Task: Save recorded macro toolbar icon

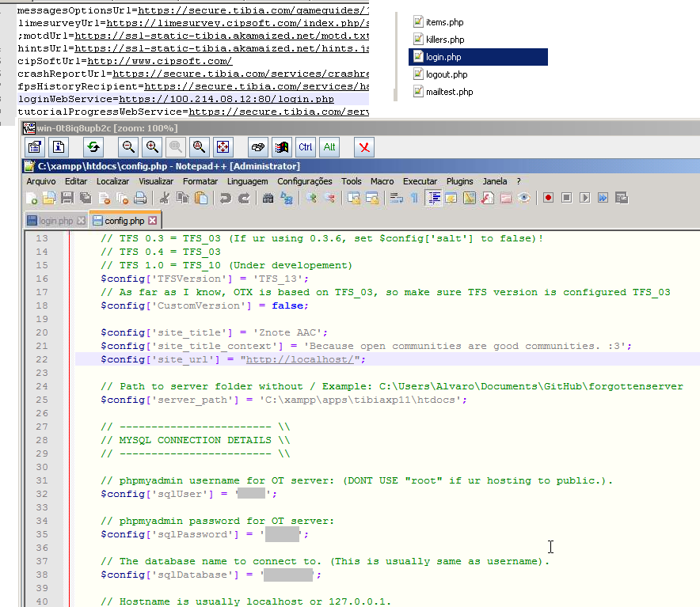Action: 622,198
